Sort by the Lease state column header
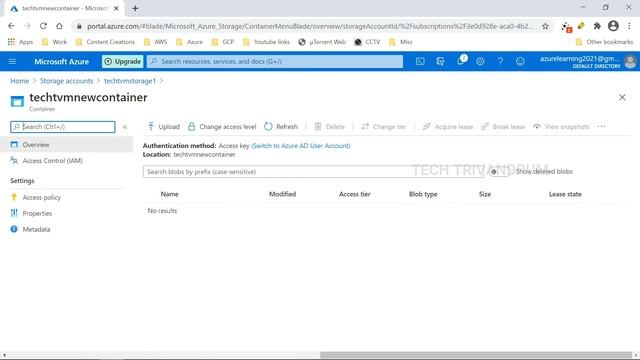The image size is (640, 360). (x=565, y=194)
